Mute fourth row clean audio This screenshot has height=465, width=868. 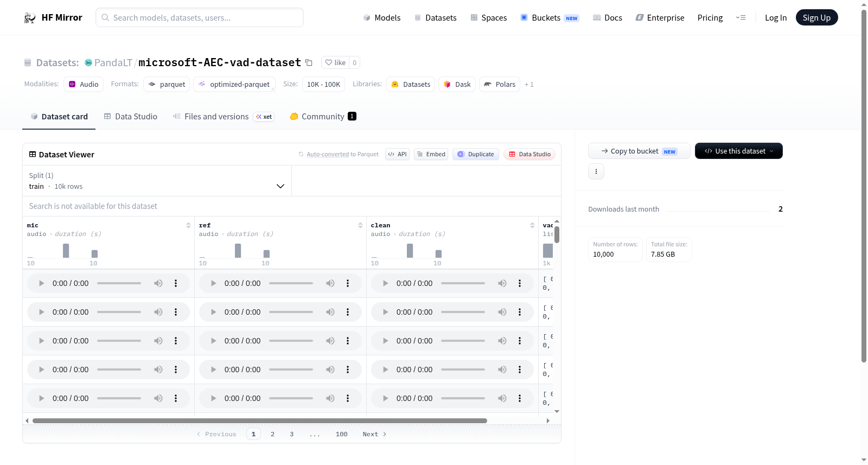502,370
